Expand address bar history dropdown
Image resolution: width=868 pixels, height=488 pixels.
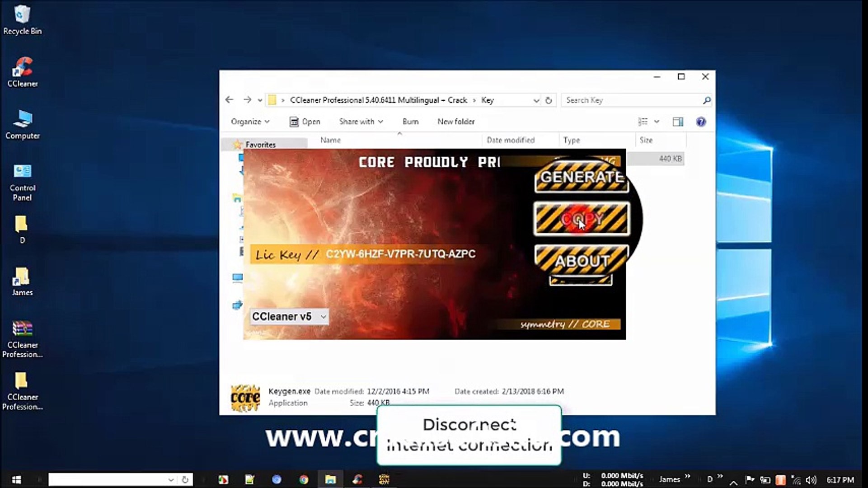coord(536,100)
